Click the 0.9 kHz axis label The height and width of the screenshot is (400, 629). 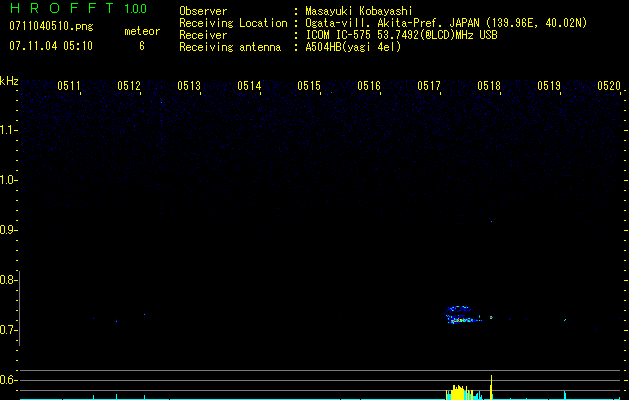pos(8,230)
